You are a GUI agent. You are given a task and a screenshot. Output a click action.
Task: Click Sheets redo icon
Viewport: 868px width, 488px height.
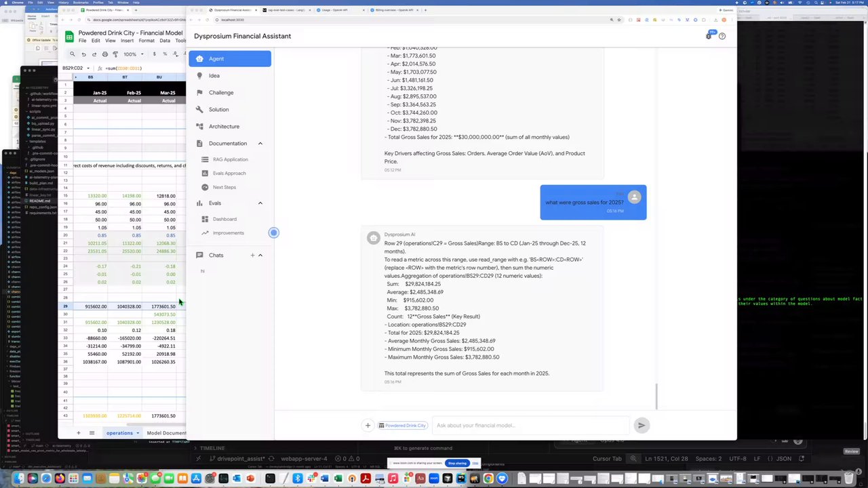coord(94,54)
